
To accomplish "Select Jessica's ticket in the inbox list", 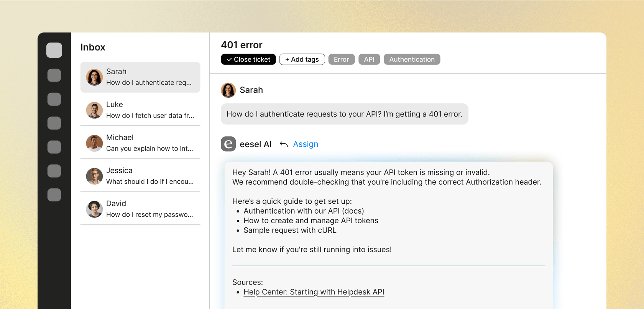I will coord(149,176).
